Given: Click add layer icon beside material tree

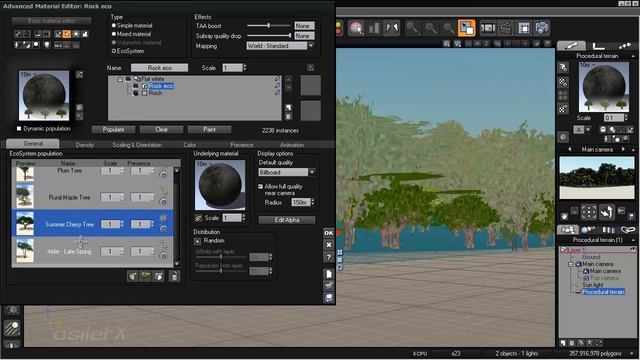Looking at the screenshot, I should [x=289, y=107].
